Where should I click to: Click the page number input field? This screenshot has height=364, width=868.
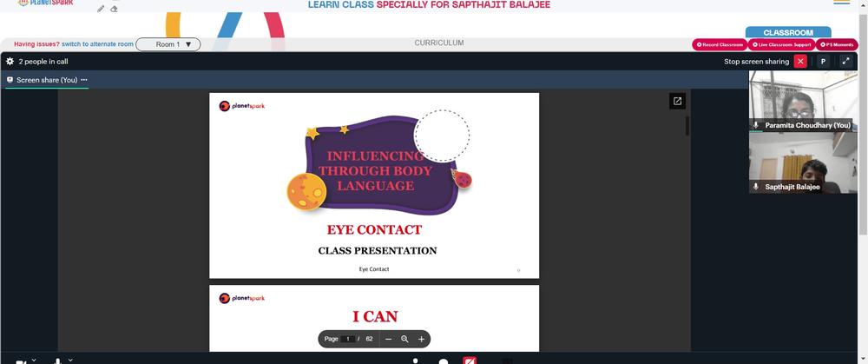coord(348,339)
